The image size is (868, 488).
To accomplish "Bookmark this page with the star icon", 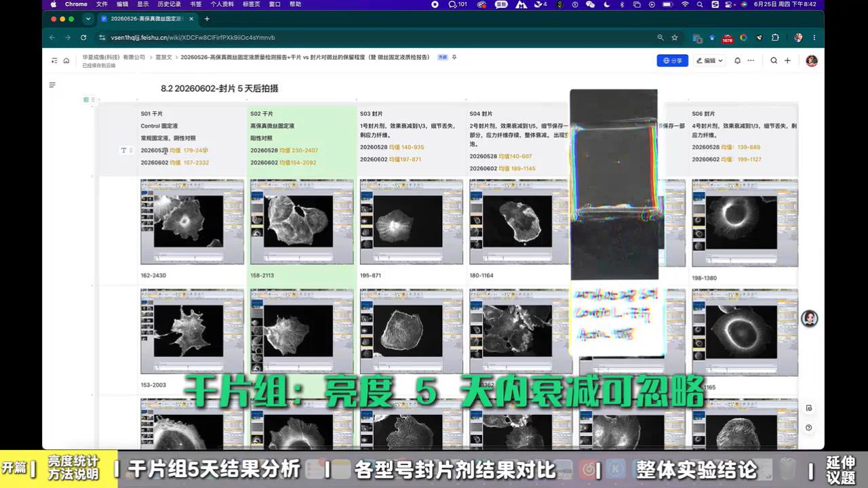I will [x=675, y=37].
